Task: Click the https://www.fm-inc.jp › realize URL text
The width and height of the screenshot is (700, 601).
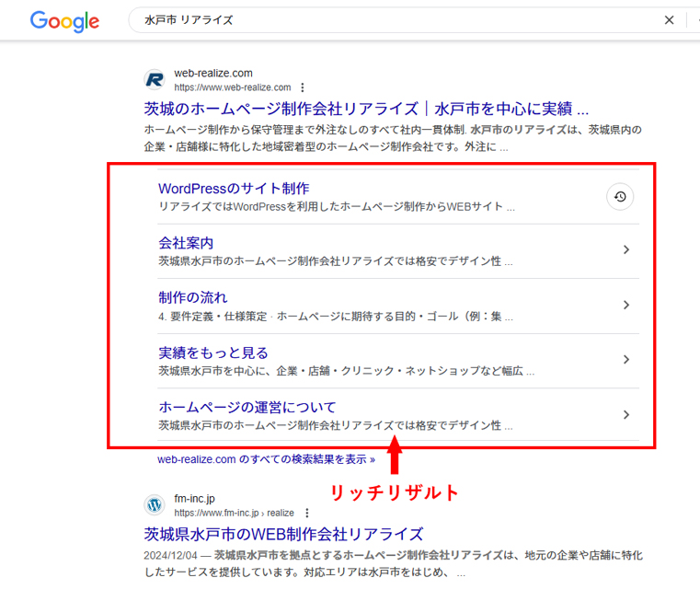Action: [x=234, y=513]
